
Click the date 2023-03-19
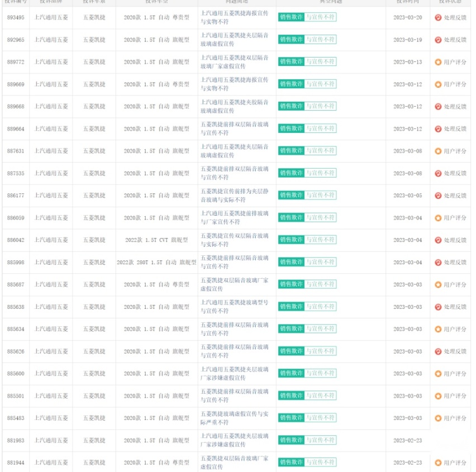click(x=408, y=40)
